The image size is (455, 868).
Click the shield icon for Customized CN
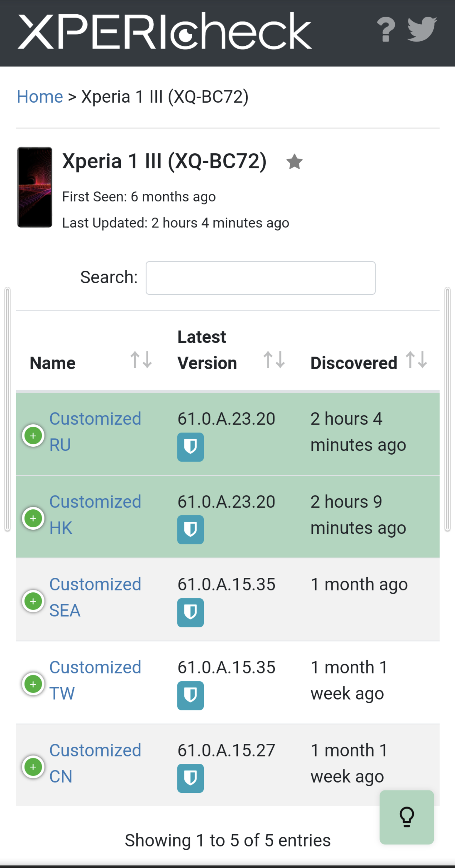tap(190, 778)
